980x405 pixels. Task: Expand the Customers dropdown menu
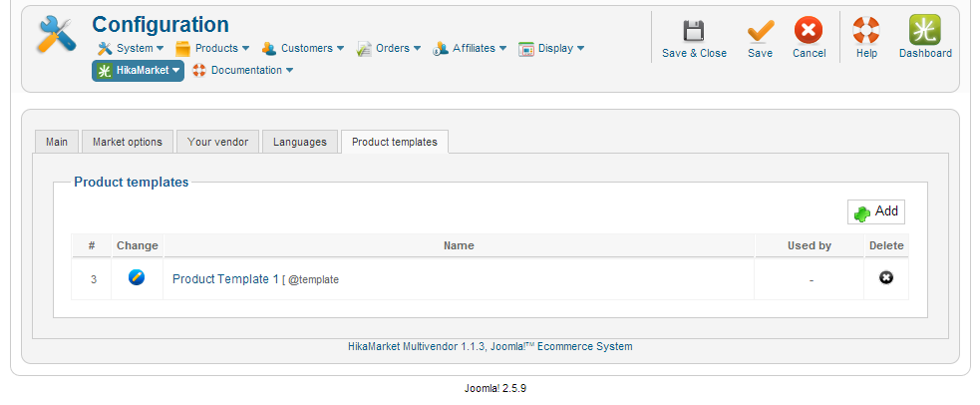pos(303,48)
